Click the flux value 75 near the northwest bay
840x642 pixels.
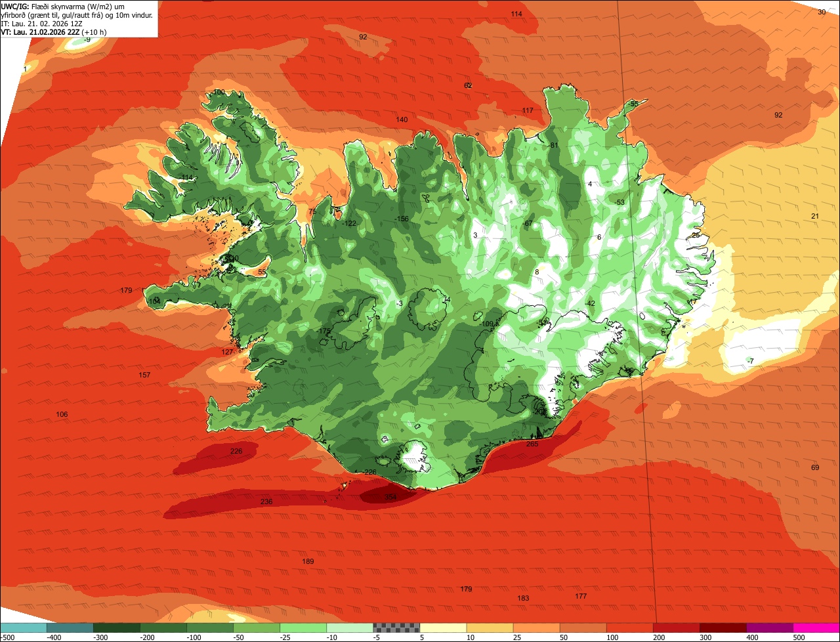click(x=312, y=211)
